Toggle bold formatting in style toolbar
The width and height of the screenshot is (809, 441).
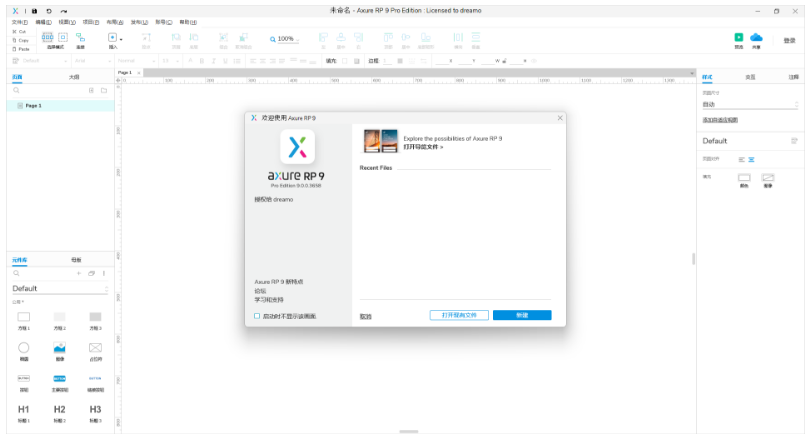tap(202, 61)
